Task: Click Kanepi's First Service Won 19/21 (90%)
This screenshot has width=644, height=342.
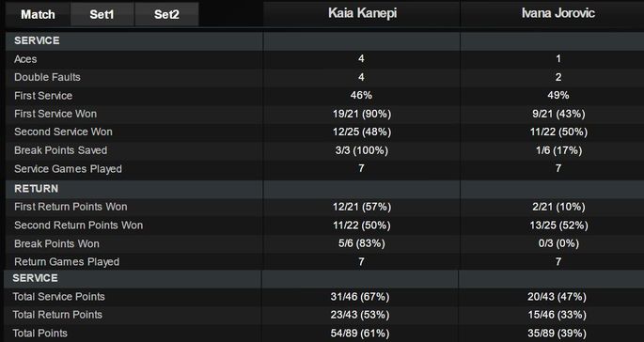Action: pyautogui.click(x=362, y=114)
